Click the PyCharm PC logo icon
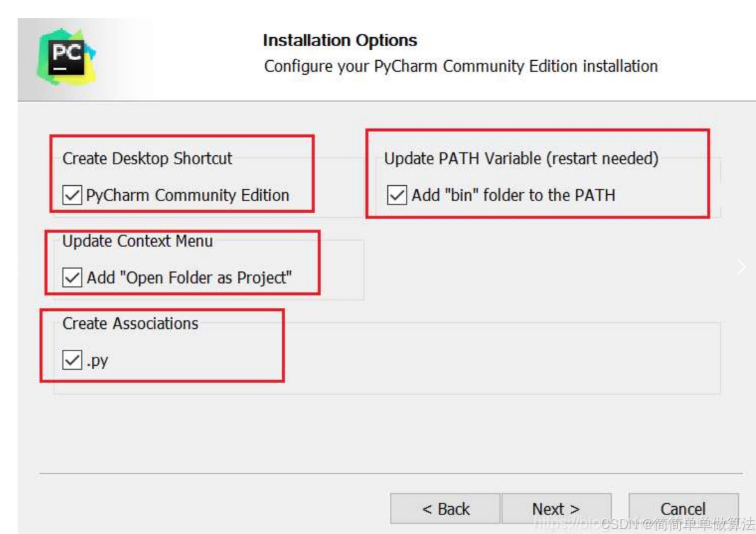Screen dimensions: 756x534 click(x=66, y=57)
